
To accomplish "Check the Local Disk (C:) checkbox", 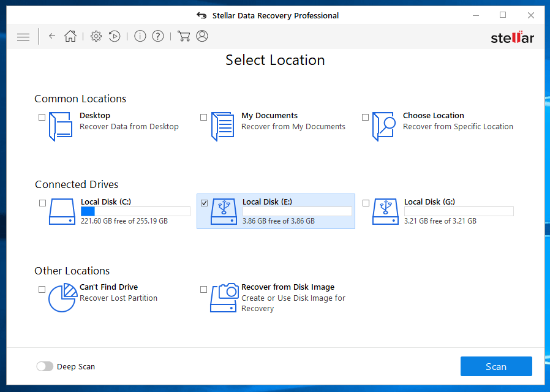I will point(42,203).
